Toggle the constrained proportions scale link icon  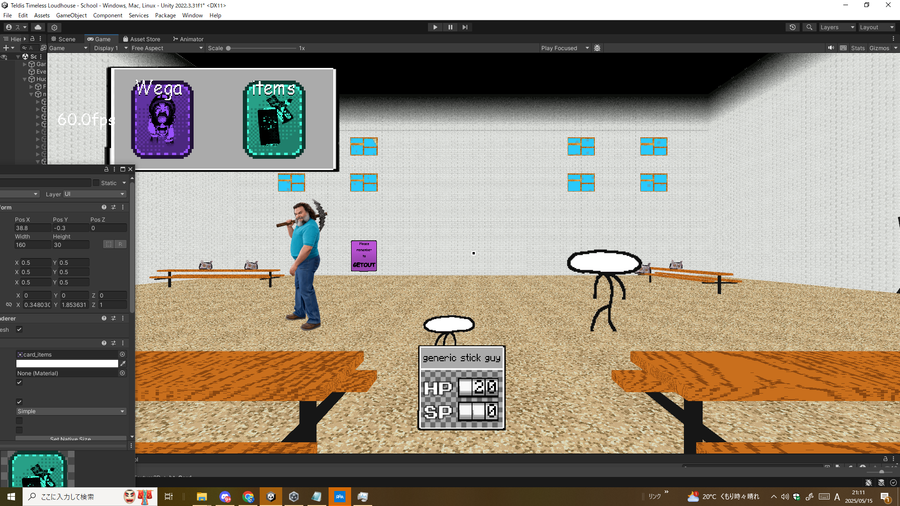(9, 305)
